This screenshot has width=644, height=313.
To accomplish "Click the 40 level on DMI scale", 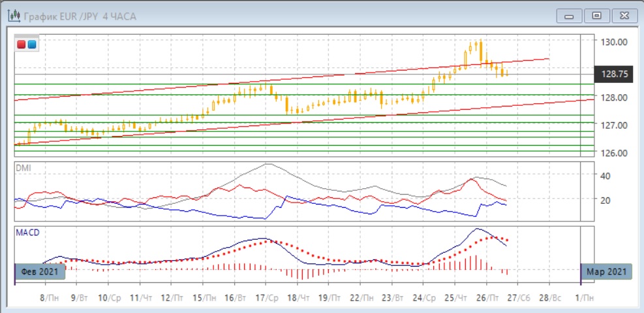I will click(605, 176).
